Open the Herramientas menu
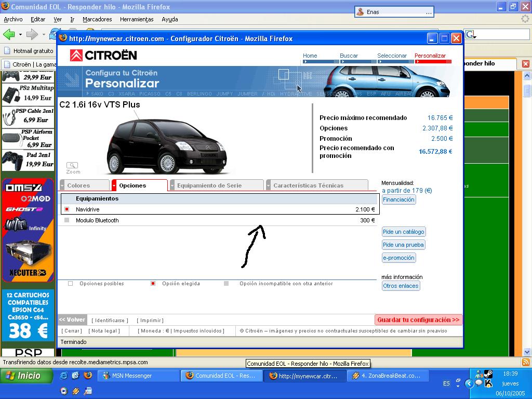Screen dimensions: 532x399 (137, 19)
